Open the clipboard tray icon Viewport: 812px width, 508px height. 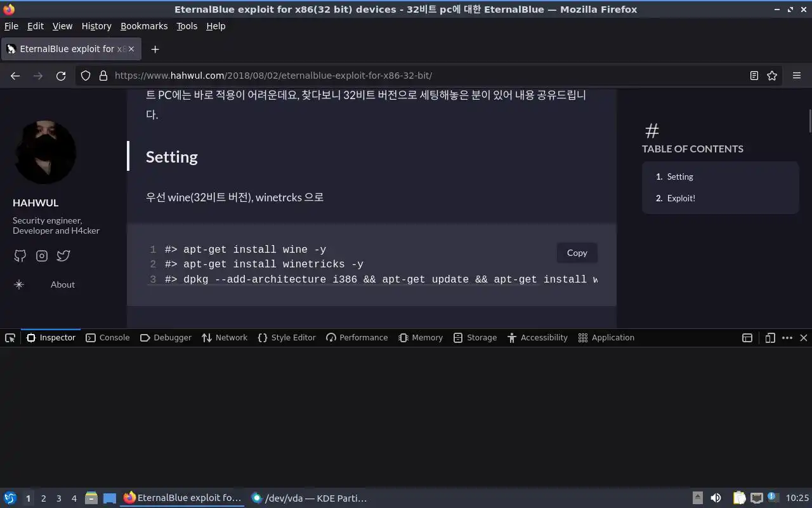coord(739,498)
